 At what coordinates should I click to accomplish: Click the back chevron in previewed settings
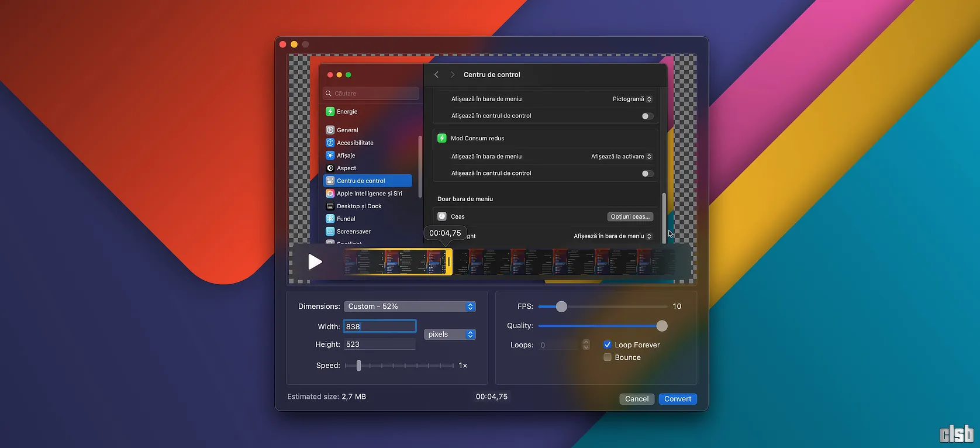436,75
